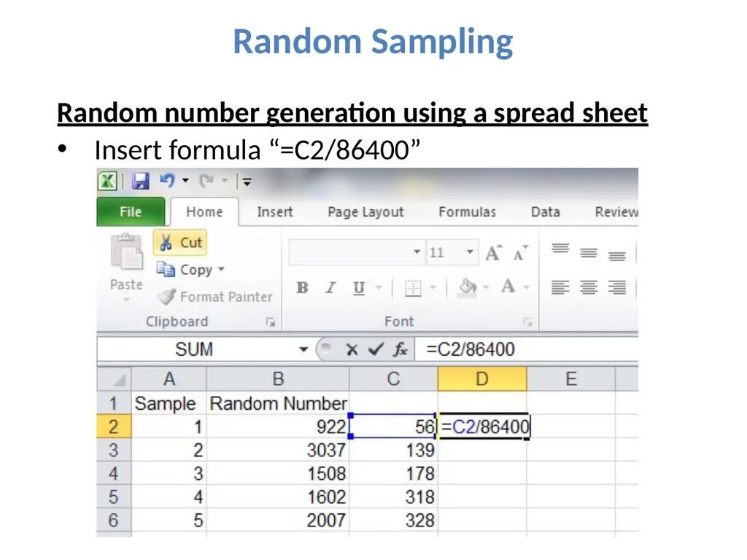
Task: Click the Excel application icon
Action: pos(108,181)
